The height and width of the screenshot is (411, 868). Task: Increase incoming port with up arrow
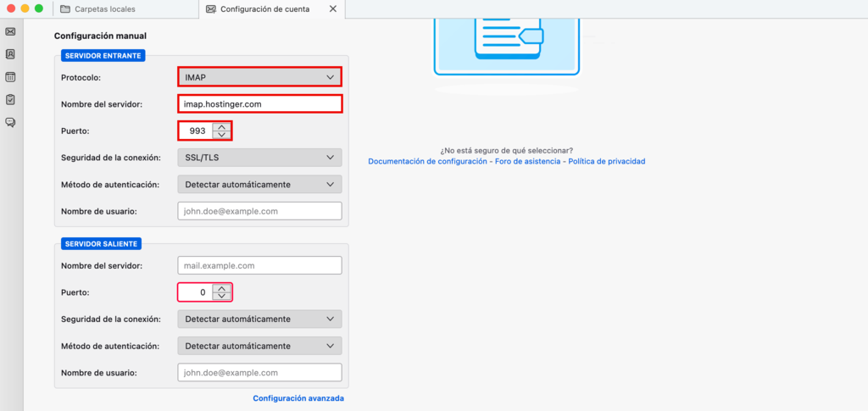[x=221, y=127]
